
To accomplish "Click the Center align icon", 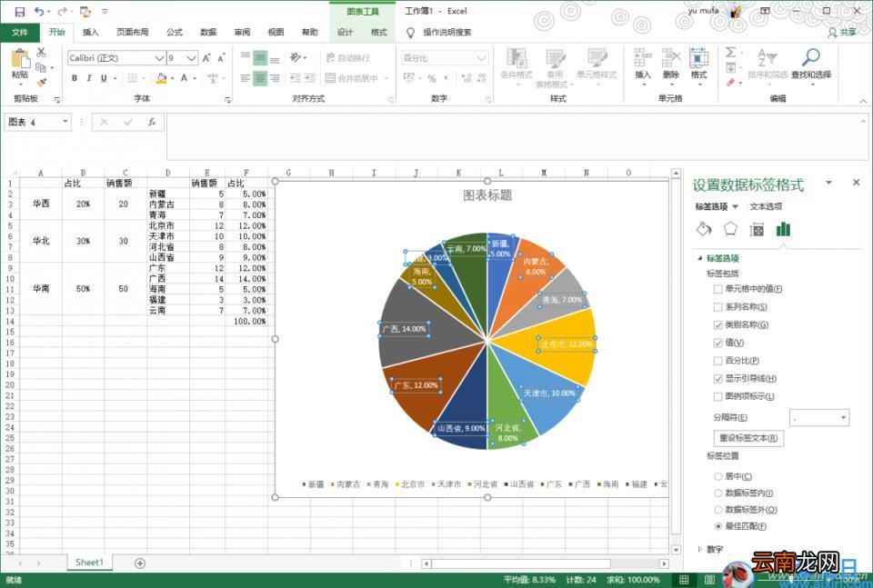I will [260, 78].
